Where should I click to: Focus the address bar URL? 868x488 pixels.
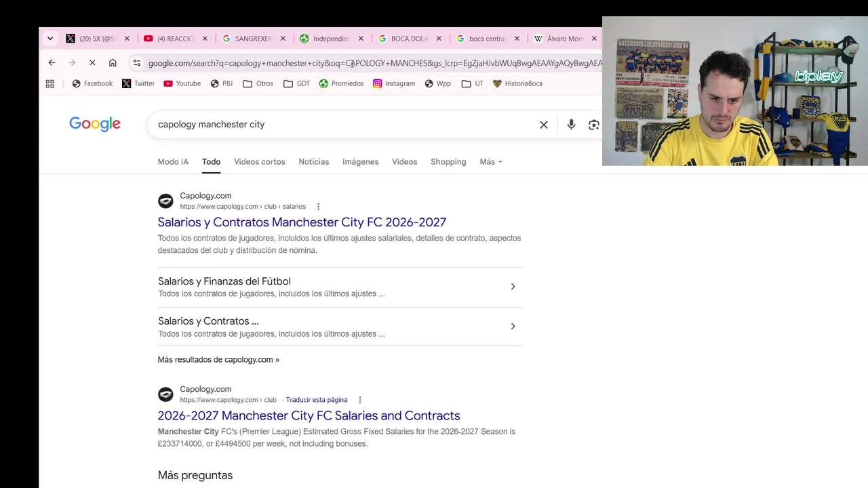(374, 63)
